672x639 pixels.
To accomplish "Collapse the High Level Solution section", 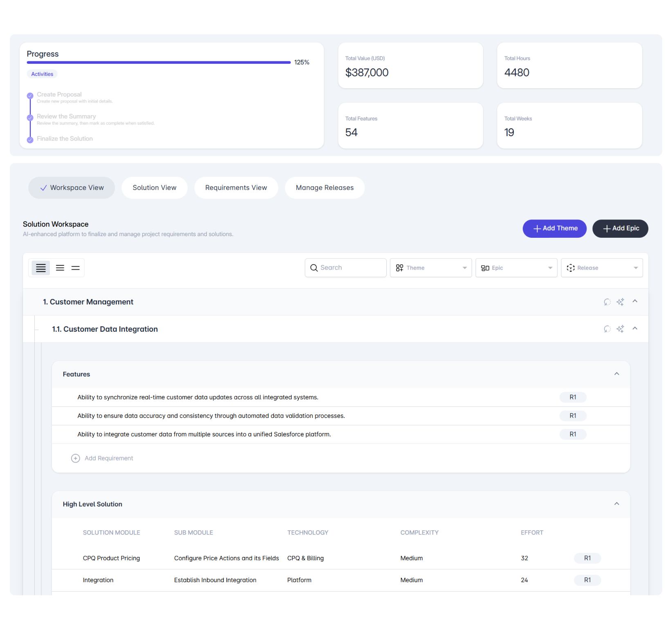I will coord(616,504).
